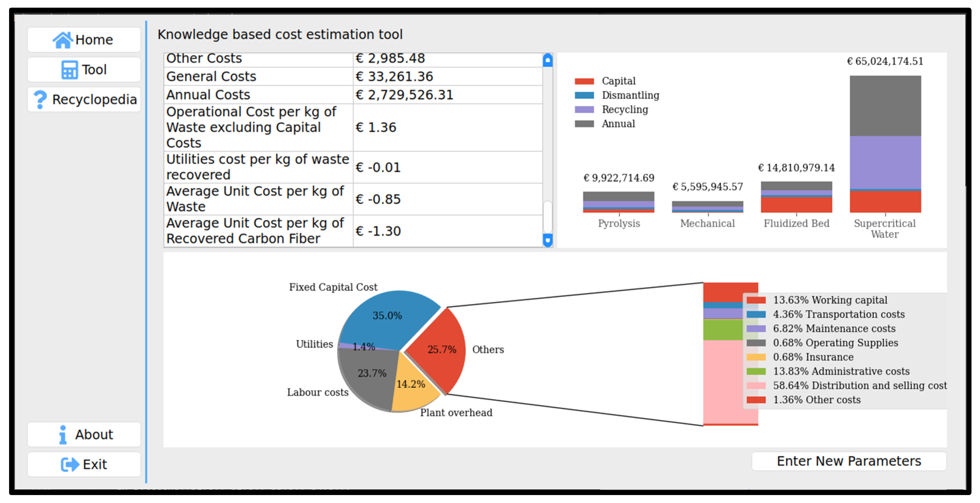Image resolution: width=980 pixels, height=503 pixels.
Task: Click the About label in the sidebar
Action: point(94,435)
